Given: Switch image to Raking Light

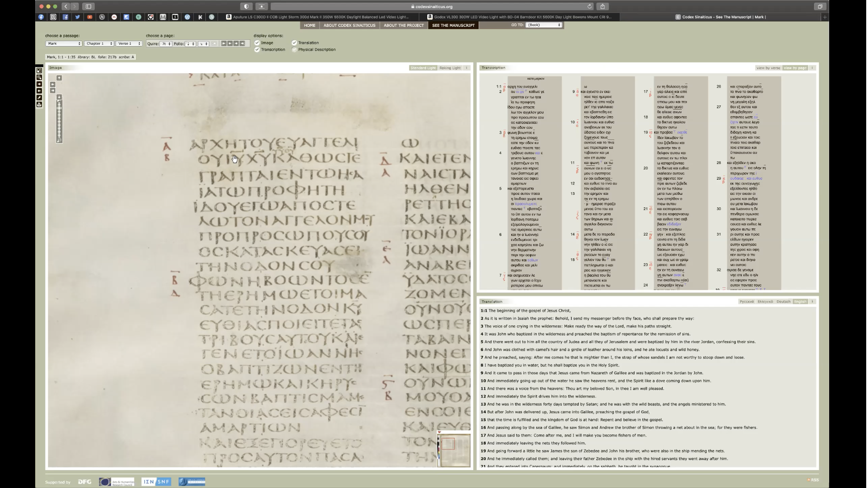Looking at the screenshot, I should pyautogui.click(x=450, y=68).
